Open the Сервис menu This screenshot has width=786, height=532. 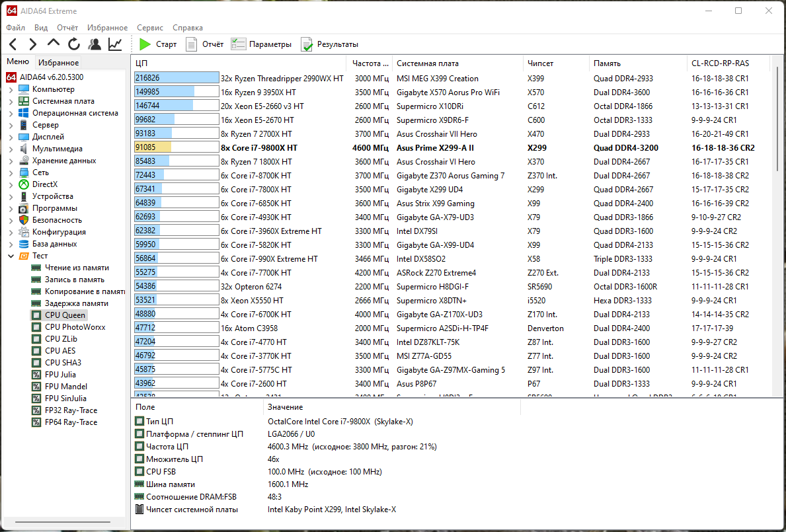click(150, 28)
